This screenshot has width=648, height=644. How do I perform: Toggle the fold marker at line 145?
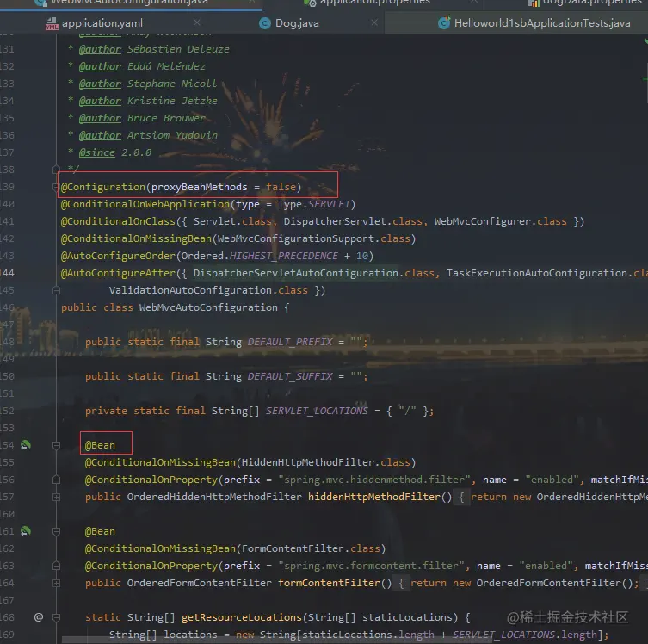click(56, 291)
